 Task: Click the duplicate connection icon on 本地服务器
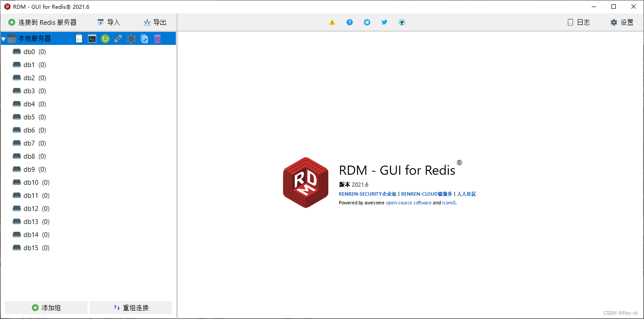coord(144,39)
